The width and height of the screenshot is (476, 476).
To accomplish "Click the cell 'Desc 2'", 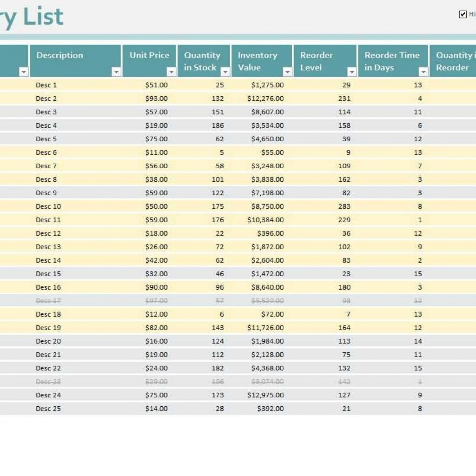I will (46, 98).
